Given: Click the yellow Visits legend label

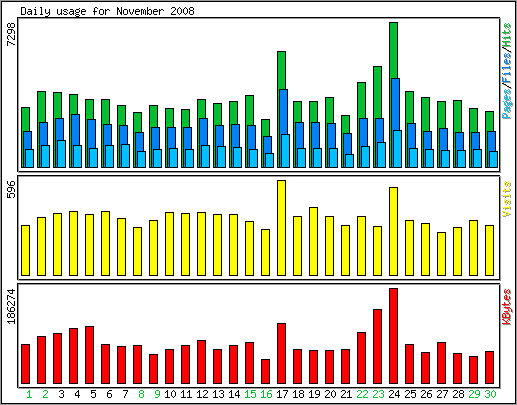Looking at the screenshot, I should tap(507, 199).
